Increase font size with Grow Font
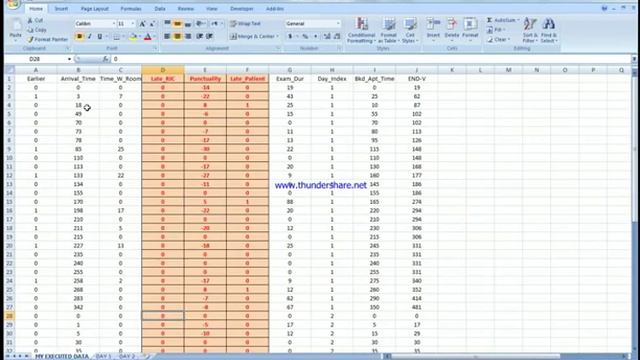The image size is (640, 360). point(142,24)
